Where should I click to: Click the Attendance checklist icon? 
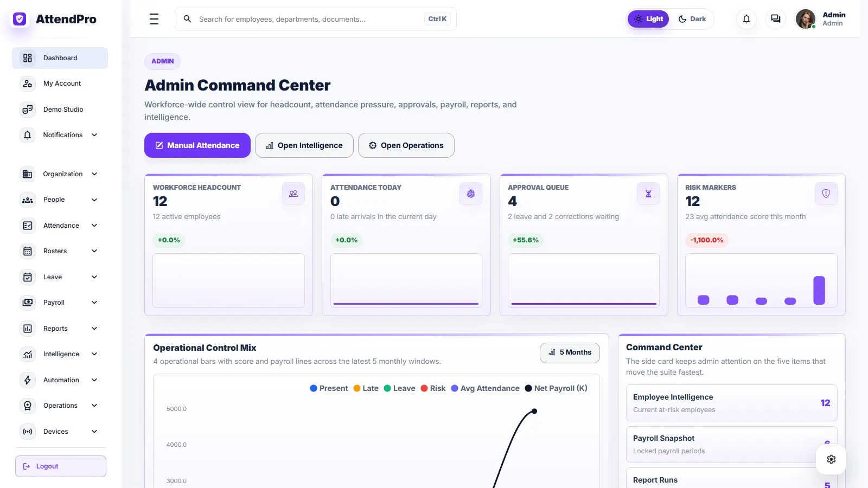28,226
